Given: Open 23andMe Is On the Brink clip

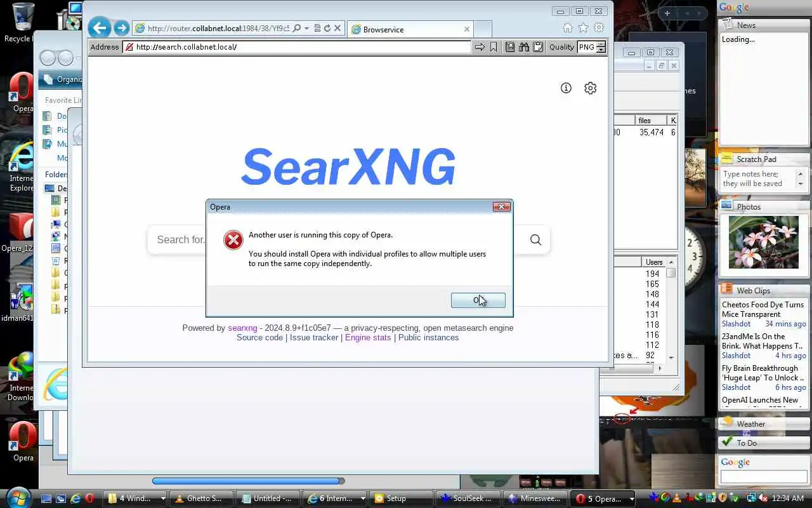Looking at the screenshot, I should click(x=762, y=341).
